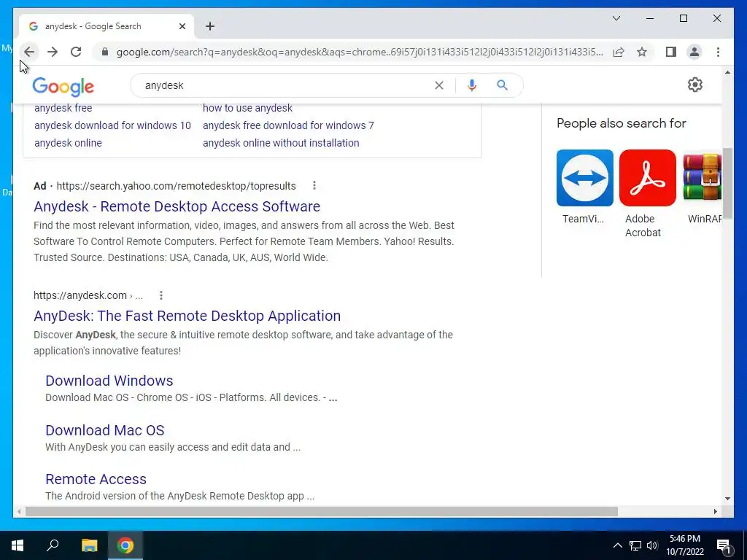This screenshot has height=560, width=747.
Task: Open Google quick settings gear
Action: pyautogui.click(x=694, y=85)
